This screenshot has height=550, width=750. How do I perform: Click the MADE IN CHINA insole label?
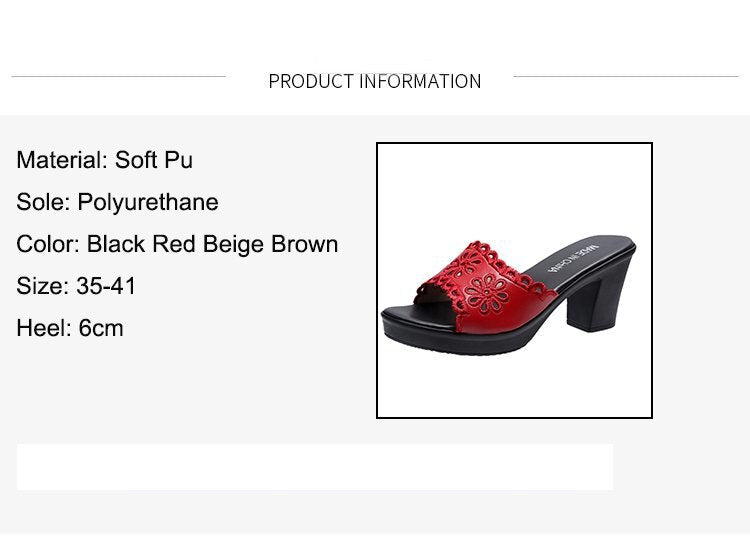tap(573, 259)
